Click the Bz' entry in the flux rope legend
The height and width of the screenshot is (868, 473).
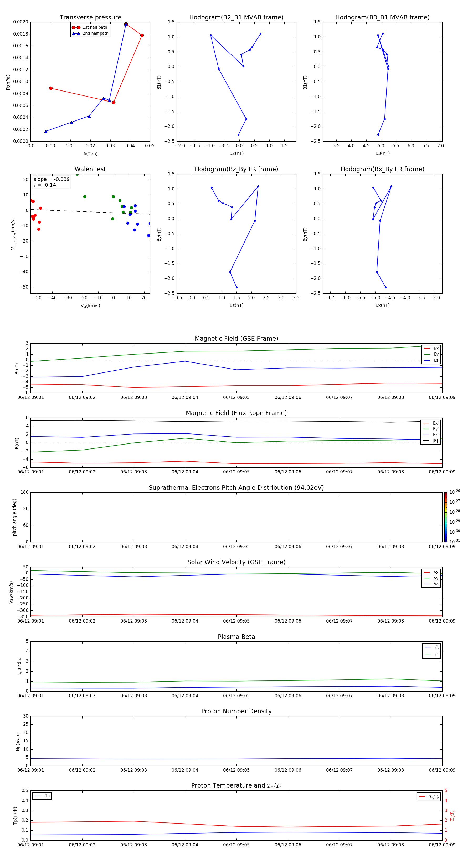click(431, 435)
